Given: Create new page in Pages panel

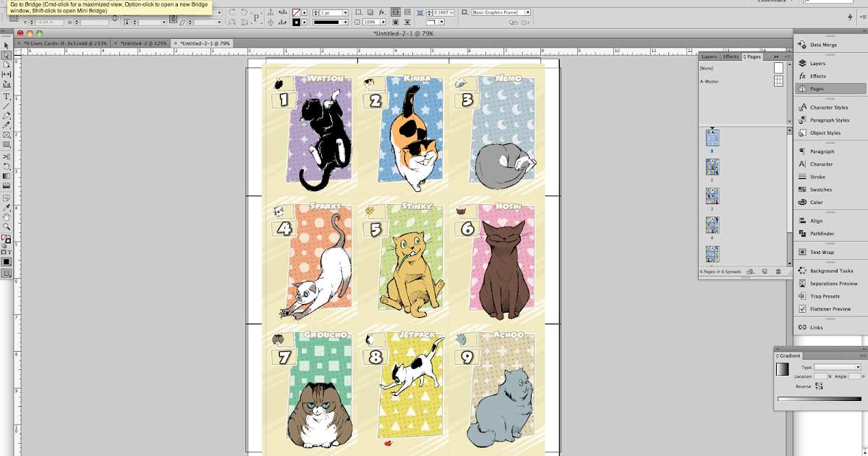Looking at the screenshot, I should click(x=765, y=271).
